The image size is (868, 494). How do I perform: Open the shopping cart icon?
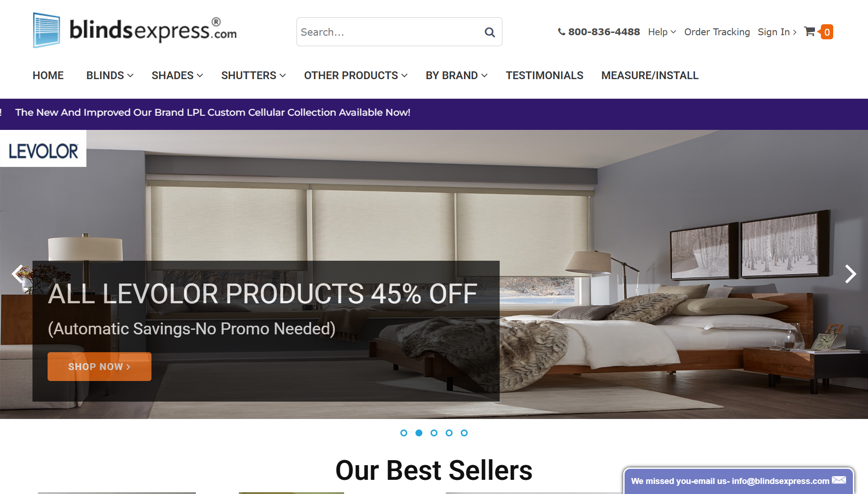point(809,32)
